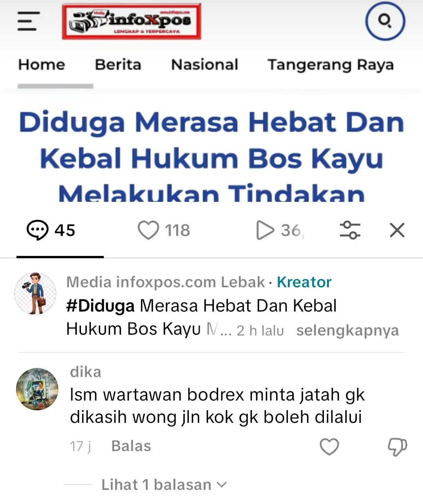Open the #Diduga hashtag link
Viewport: 423px width, 504px height.
point(100,306)
